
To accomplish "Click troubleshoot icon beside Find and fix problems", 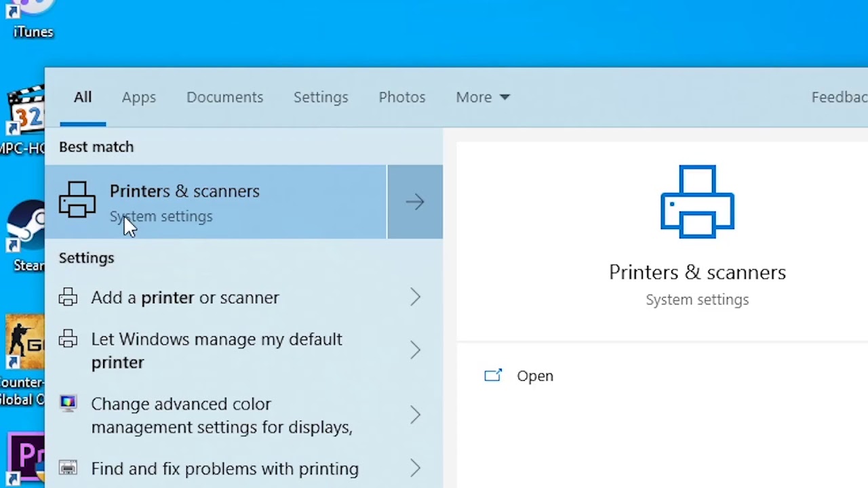I will click(68, 468).
